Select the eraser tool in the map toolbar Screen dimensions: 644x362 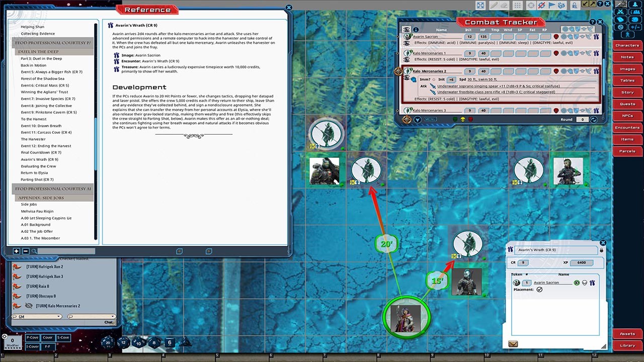click(x=505, y=5)
